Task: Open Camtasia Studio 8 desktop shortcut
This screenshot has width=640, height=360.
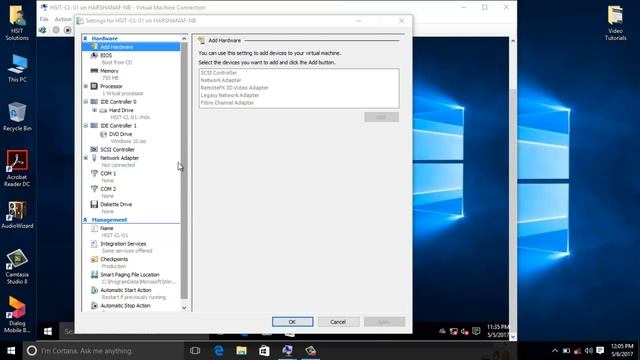Action: click(17, 267)
